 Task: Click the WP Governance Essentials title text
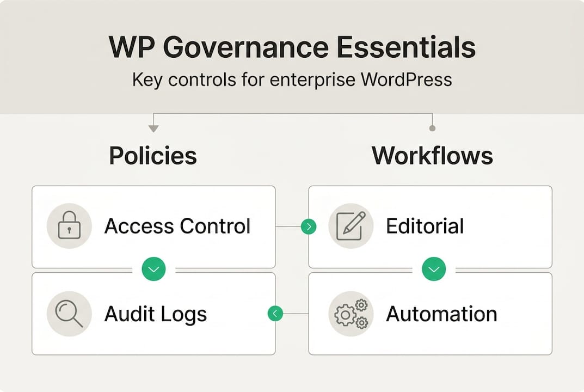coord(292,47)
